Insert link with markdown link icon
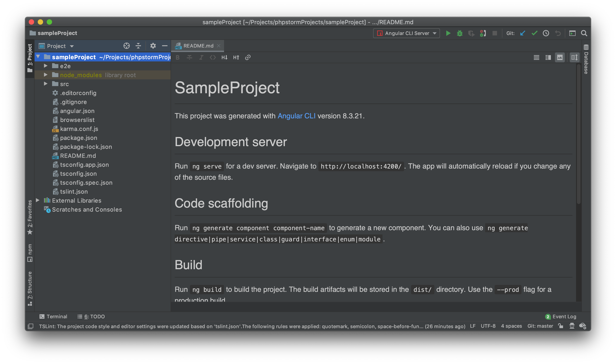 pyautogui.click(x=248, y=57)
